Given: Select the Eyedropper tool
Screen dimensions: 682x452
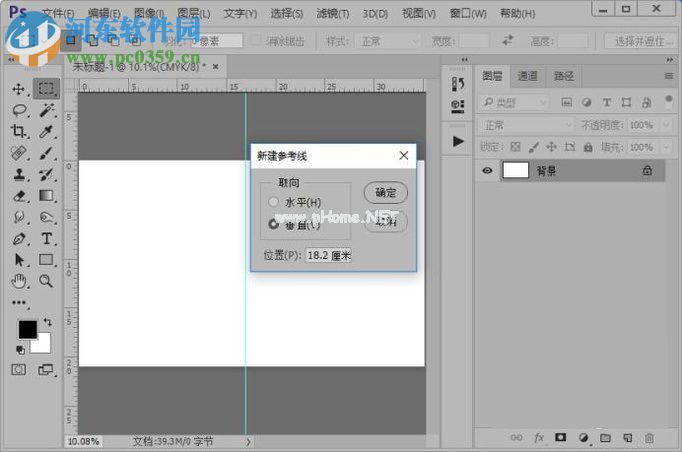Looking at the screenshot, I should coord(47,131).
